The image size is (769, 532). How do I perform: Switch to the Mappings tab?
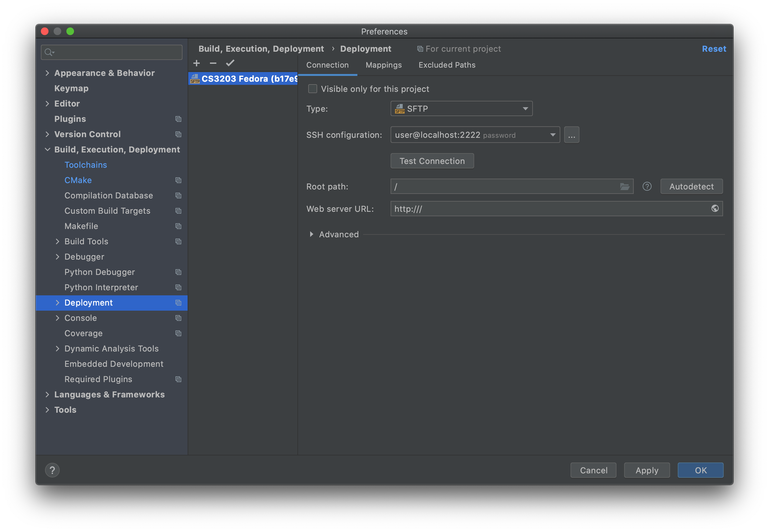384,65
